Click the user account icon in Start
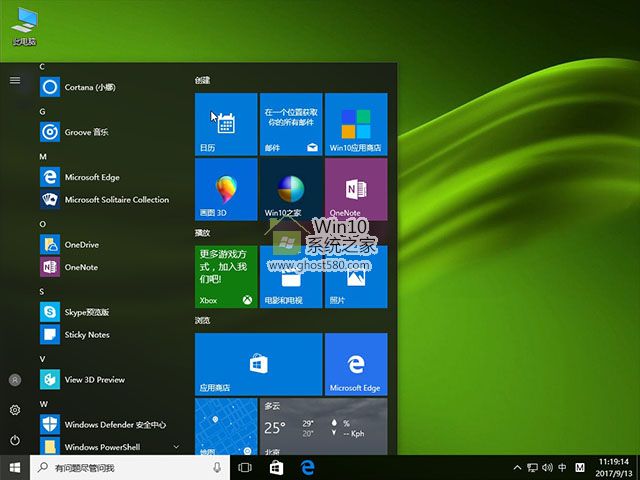Image resolution: width=640 pixels, height=480 pixels. 15,380
